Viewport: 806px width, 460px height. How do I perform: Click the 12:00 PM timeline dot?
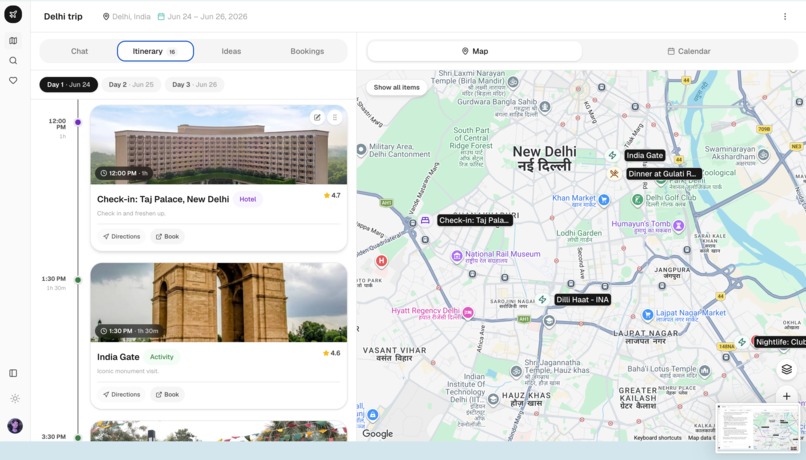pyautogui.click(x=78, y=122)
